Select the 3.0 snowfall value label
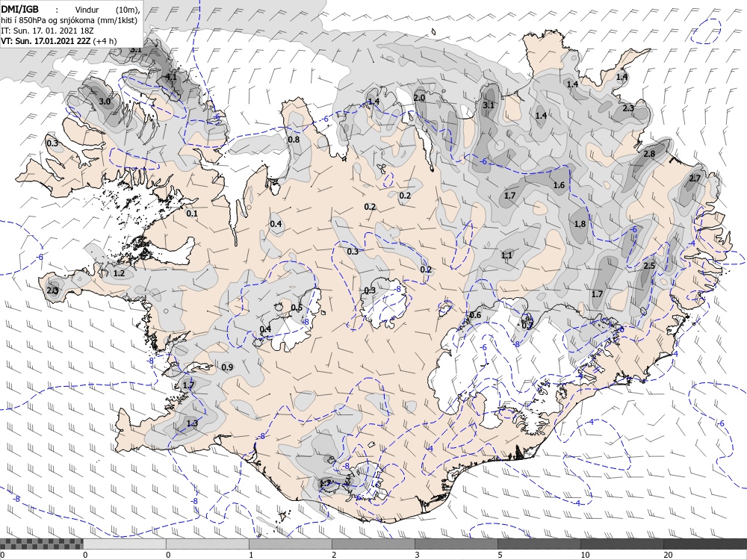Image resolution: width=747 pixels, height=560 pixels. (x=105, y=102)
